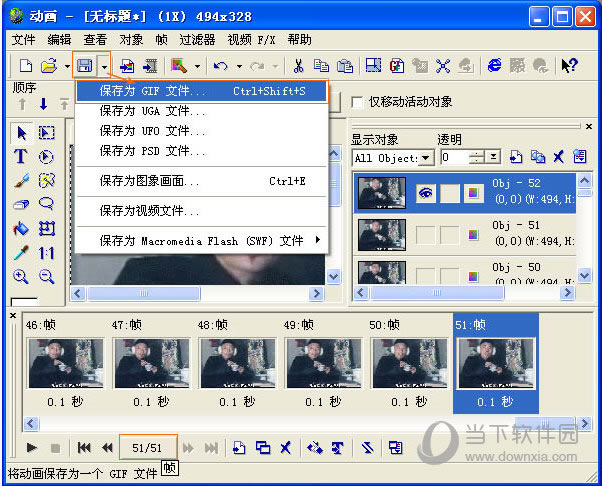602x486 pixels.
Task: Select the Eyedropper tool
Action: click(21, 253)
